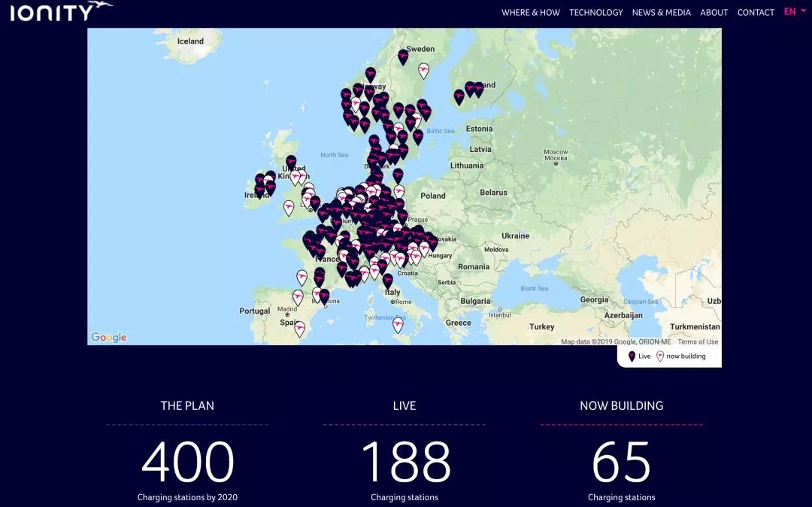This screenshot has width=812, height=507.
Task: Select the live pin next to Barcelona
Action: pyautogui.click(x=324, y=296)
